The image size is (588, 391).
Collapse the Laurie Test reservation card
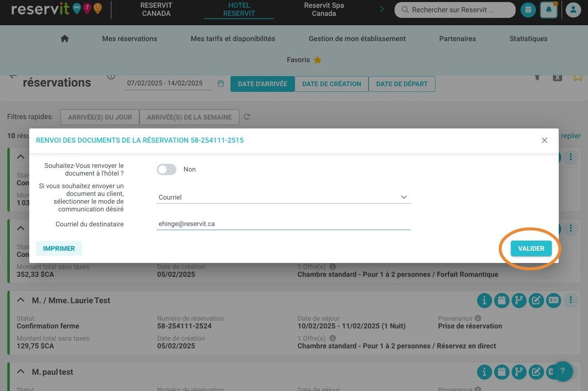point(21,300)
